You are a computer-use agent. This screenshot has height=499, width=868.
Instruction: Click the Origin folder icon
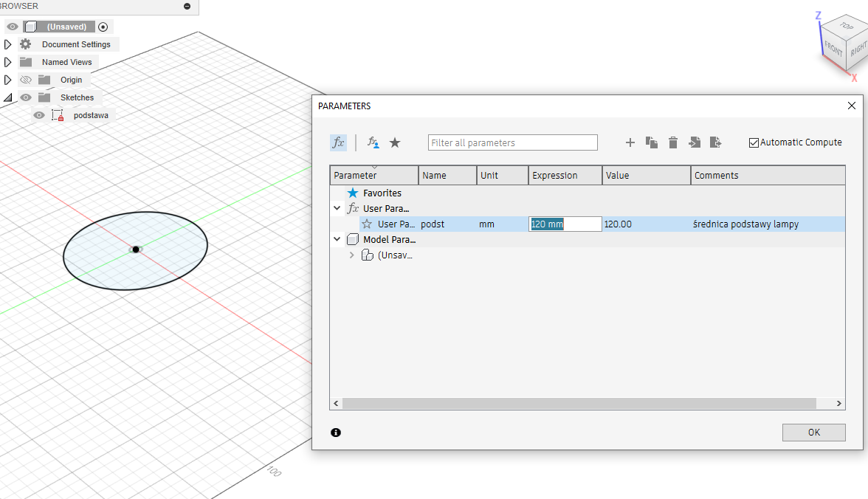pyautogui.click(x=44, y=80)
